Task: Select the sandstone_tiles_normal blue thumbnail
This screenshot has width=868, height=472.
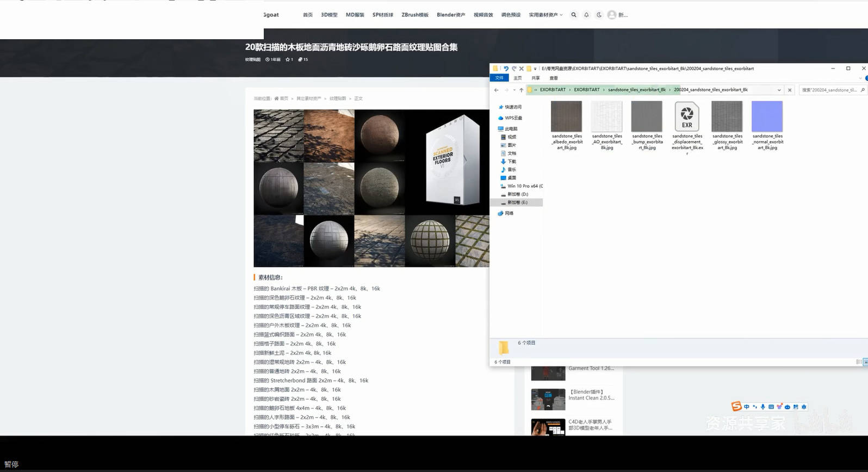Action: point(767,117)
